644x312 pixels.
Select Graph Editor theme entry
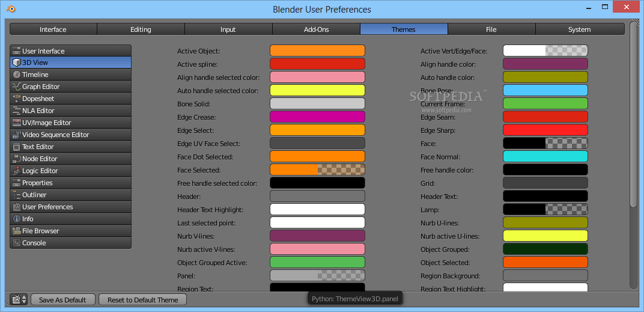pos(71,87)
